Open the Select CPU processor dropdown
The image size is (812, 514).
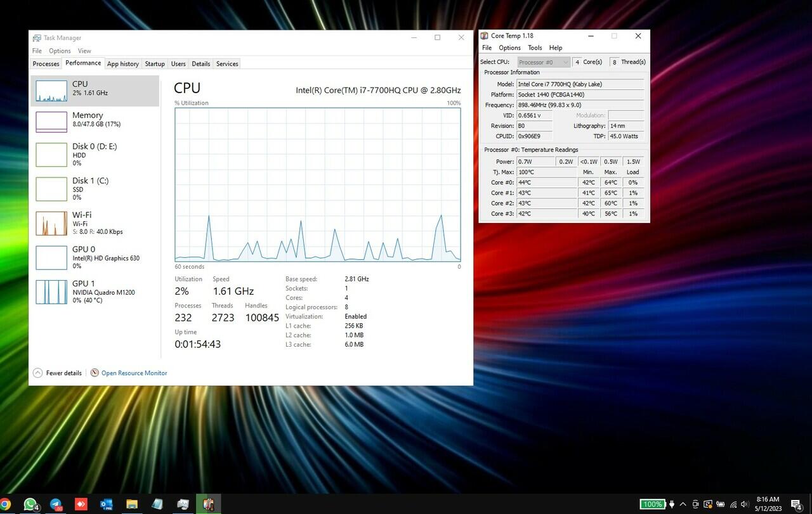pyautogui.click(x=544, y=62)
